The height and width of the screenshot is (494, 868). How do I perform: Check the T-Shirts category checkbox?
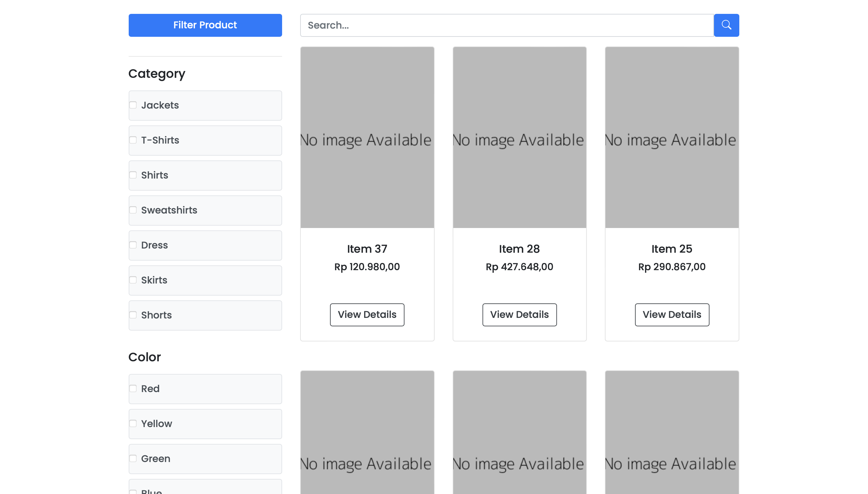click(133, 140)
